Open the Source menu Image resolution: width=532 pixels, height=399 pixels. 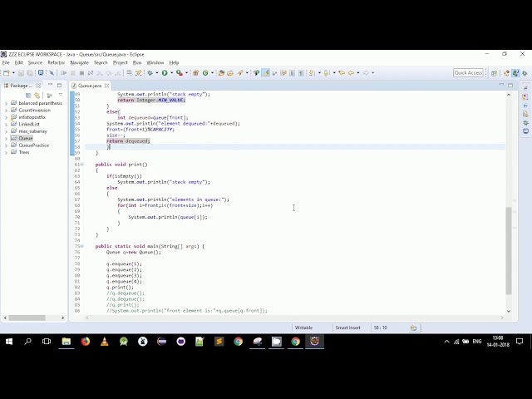(x=35, y=62)
